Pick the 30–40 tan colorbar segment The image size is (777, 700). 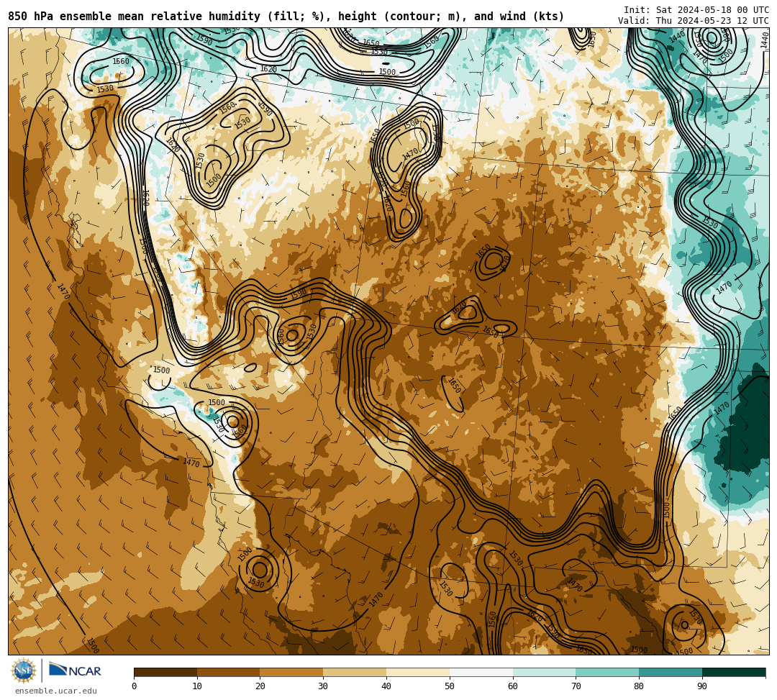click(355, 672)
